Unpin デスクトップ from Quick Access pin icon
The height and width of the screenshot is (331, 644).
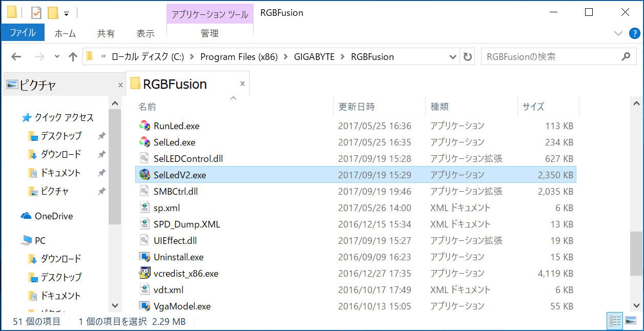pos(102,136)
